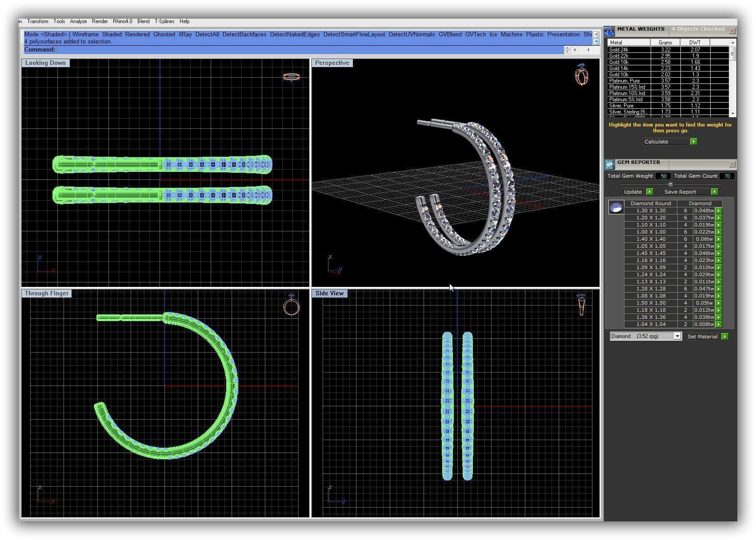The height and width of the screenshot is (540, 756).
Task: Click the Through Finger viewport ring icon
Action: [292, 305]
